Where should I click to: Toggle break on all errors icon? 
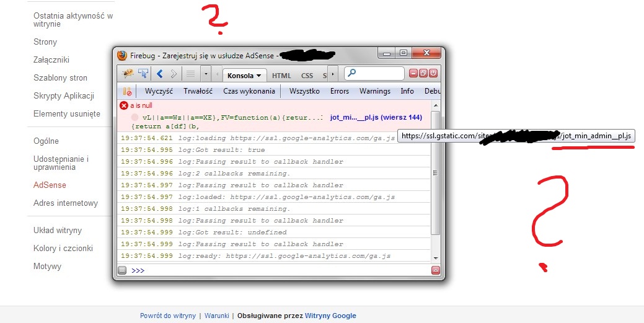pyautogui.click(x=127, y=91)
